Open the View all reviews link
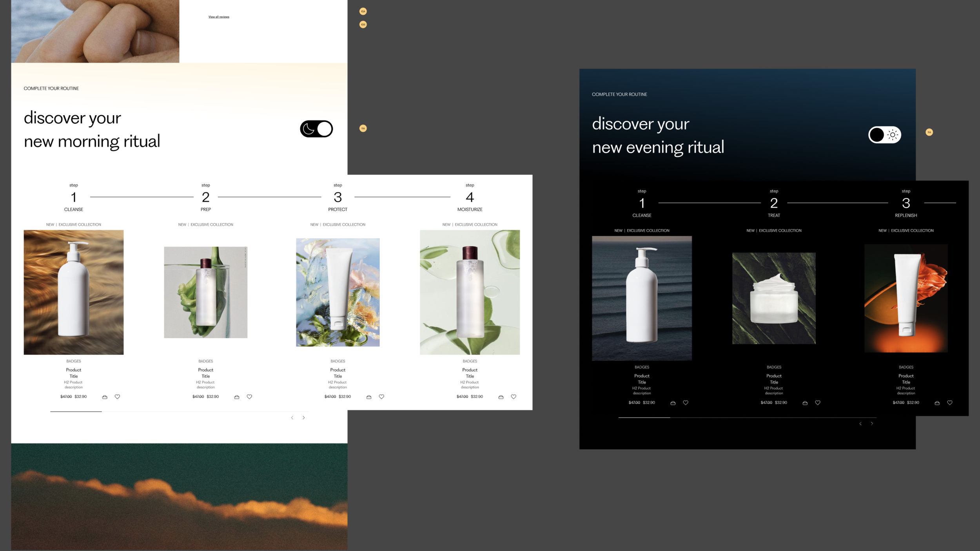 click(219, 17)
